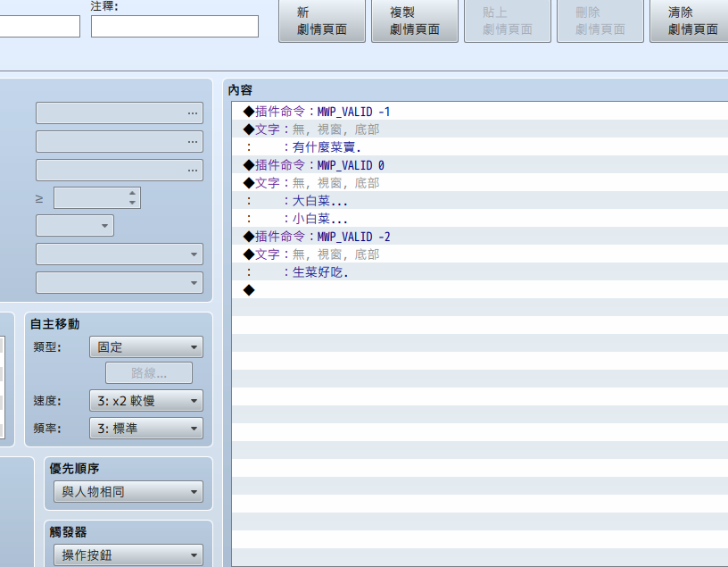Select the text line 有什麼菜賣.

click(x=480, y=147)
